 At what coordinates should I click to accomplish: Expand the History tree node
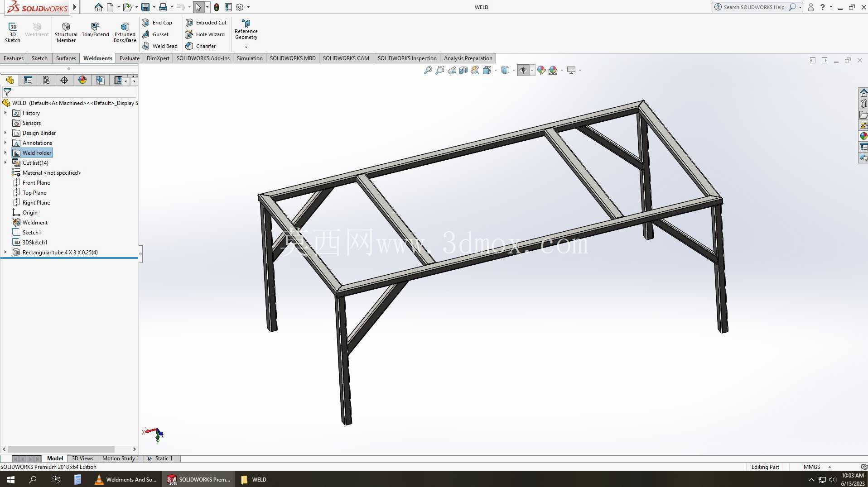5,113
